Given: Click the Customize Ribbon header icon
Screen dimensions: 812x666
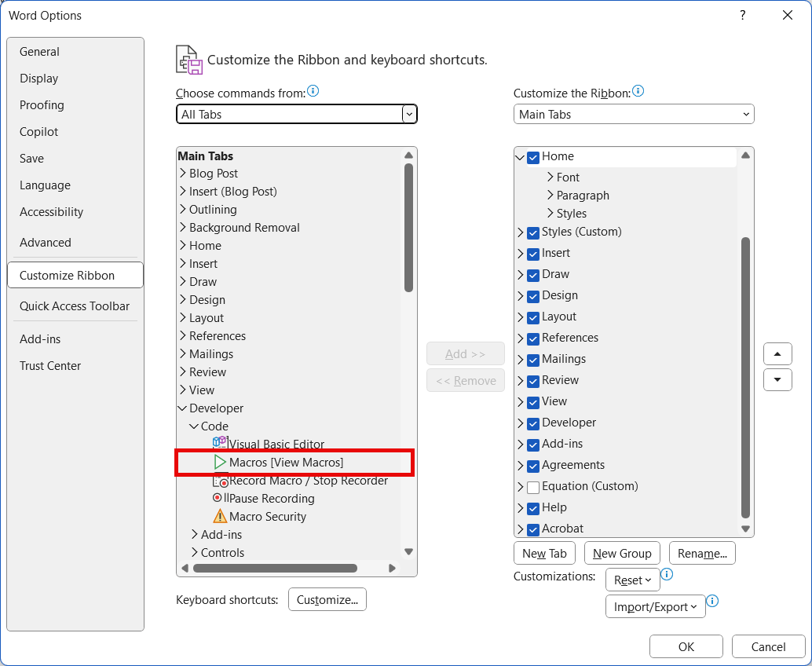Looking at the screenshot, I should tap(189, 60).
